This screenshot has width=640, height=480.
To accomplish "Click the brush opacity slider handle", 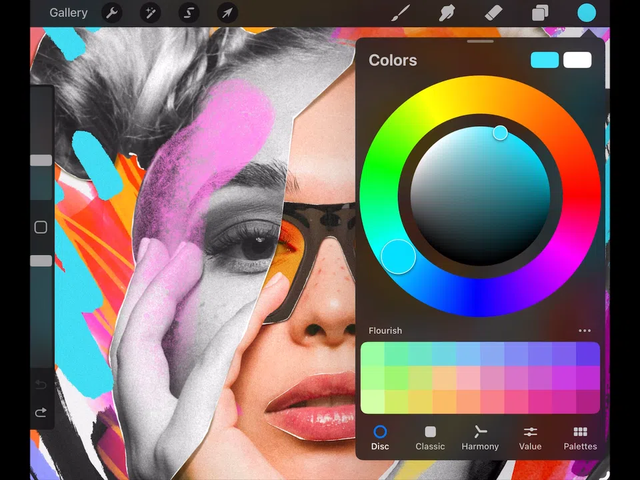I will coord(41,261).
